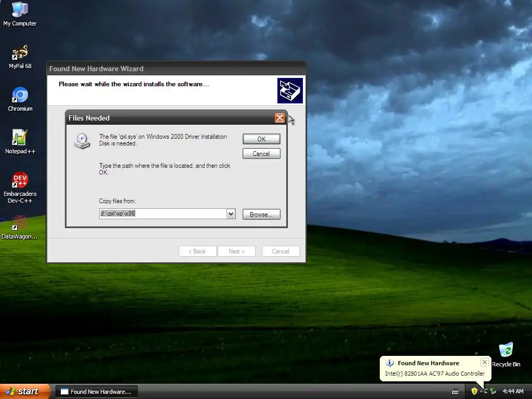This screenshot has height=399, width=532.
Task: Click the hardware wizard icon in header
Action: tap(290, 90)
